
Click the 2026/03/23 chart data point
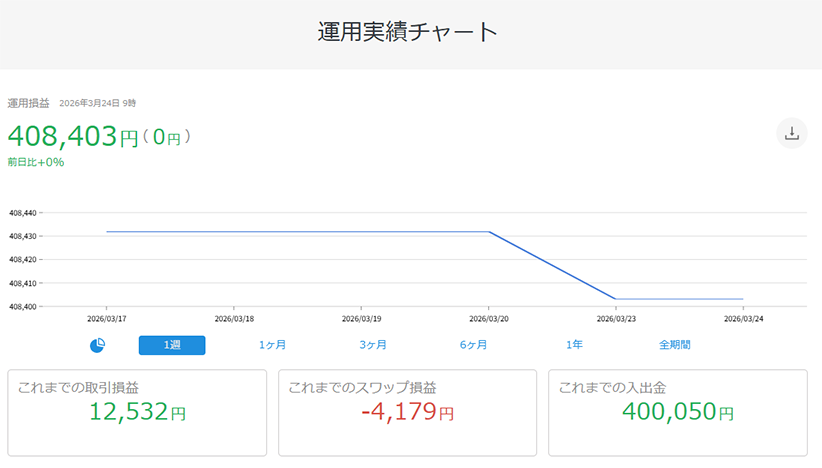click(x=615, y=299)
